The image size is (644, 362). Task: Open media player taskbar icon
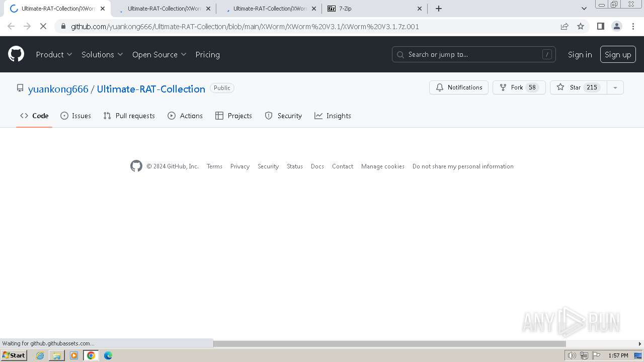coord(74,355)
